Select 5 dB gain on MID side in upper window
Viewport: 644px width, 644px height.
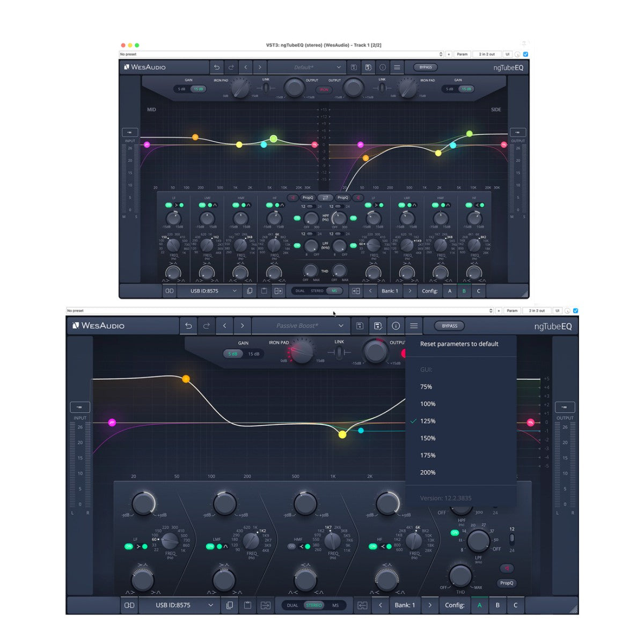pyautogui.click(x=182, y=89)
